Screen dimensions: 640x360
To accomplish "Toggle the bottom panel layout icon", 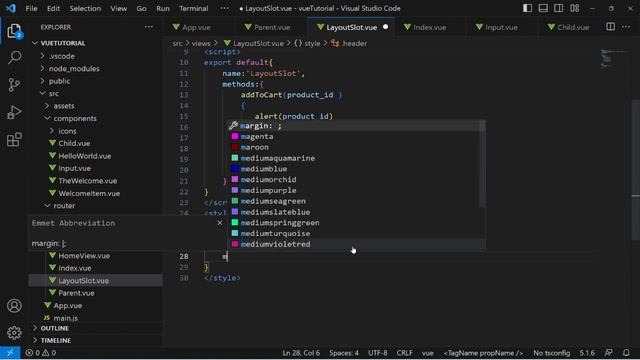I will point(543,8).
